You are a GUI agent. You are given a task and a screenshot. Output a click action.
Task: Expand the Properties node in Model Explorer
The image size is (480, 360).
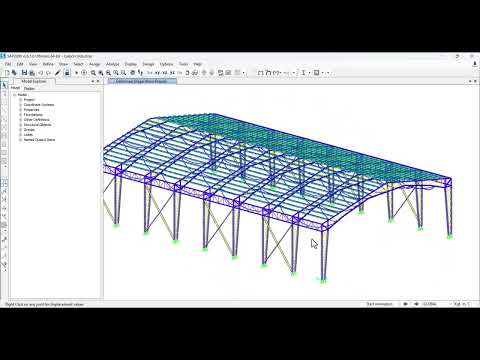pos(20,110)
